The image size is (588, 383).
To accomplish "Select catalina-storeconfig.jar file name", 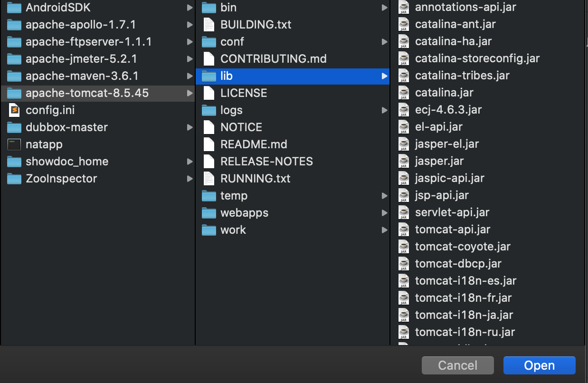I will click(x=477, y=58).
